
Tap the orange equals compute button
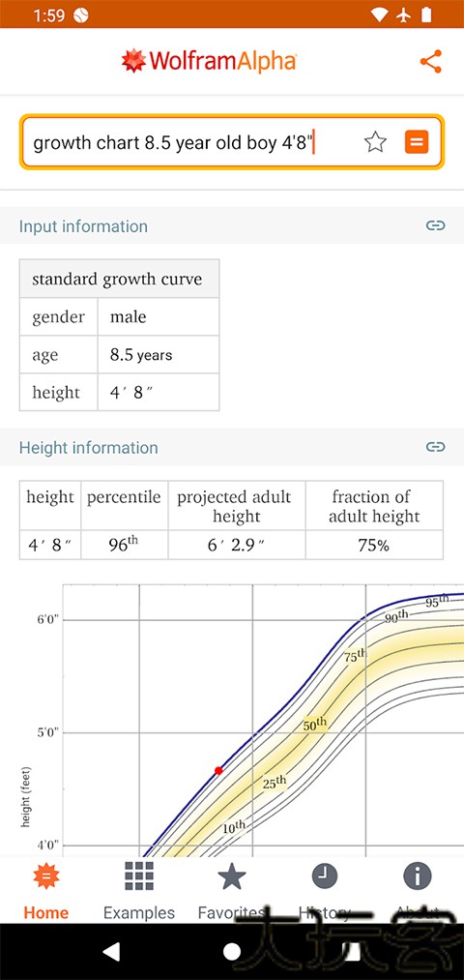tap(417, 142)
